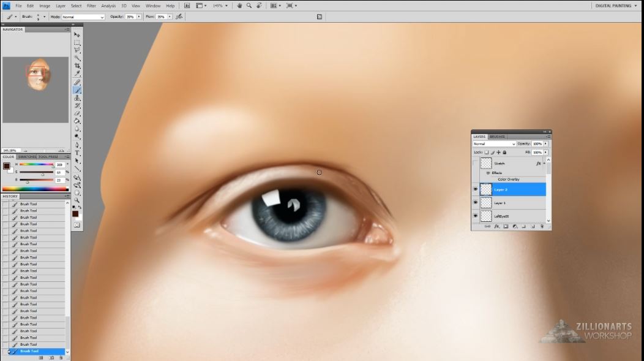The image size is (644, 361).
Task: Hide the Effects on the Sketch layer
Action: coord(488,173)
